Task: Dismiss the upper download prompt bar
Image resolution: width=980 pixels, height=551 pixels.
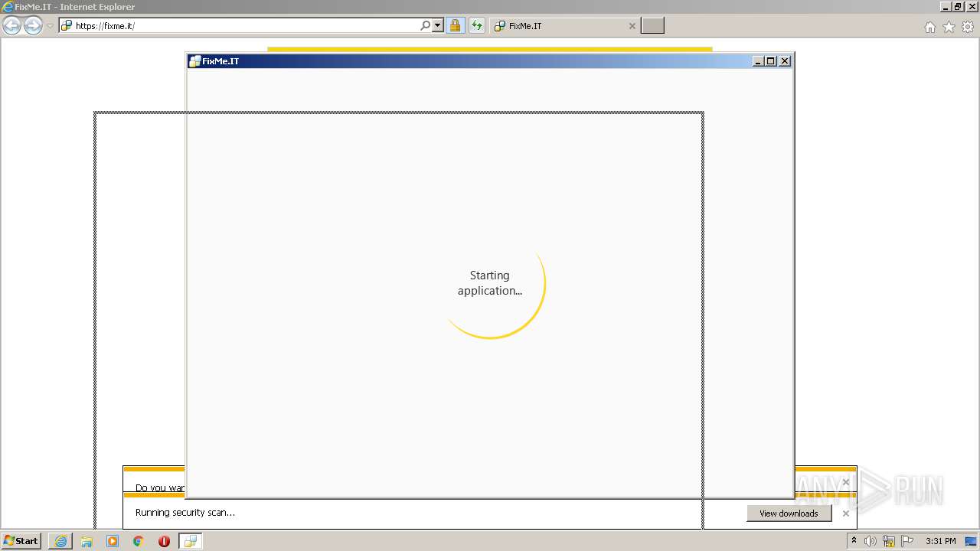Action: click(x=846, y=482)
